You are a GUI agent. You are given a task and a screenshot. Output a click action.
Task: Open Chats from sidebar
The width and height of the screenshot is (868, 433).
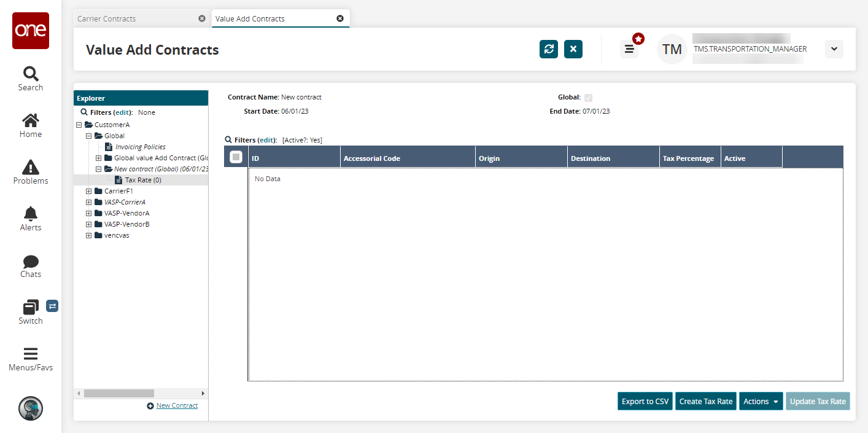coord(31,265)
